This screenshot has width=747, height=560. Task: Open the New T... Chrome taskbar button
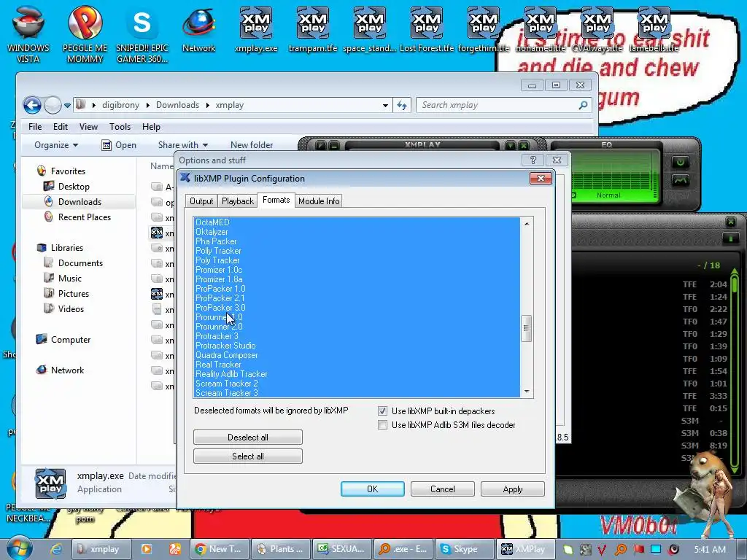[219, 549]
